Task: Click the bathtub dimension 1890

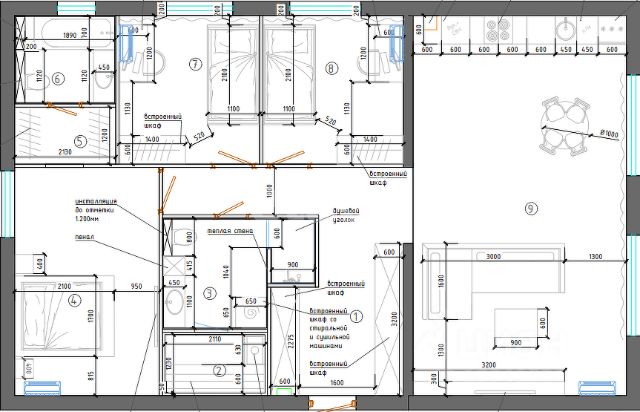Action: coord(70,36)
